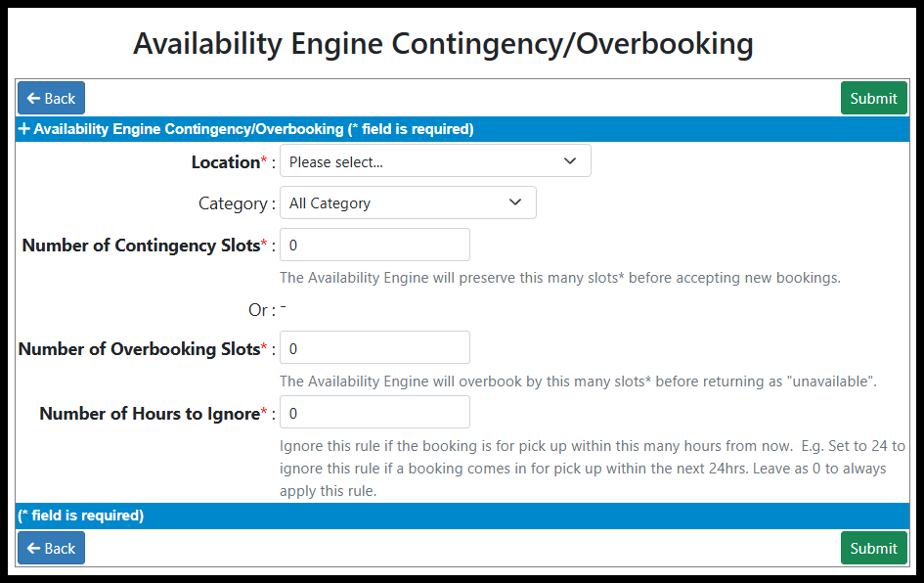The width and height of the screenshot is (924, 583).
Task: Open the Location 'Please select...' dropdown
Action: [434, 161]
